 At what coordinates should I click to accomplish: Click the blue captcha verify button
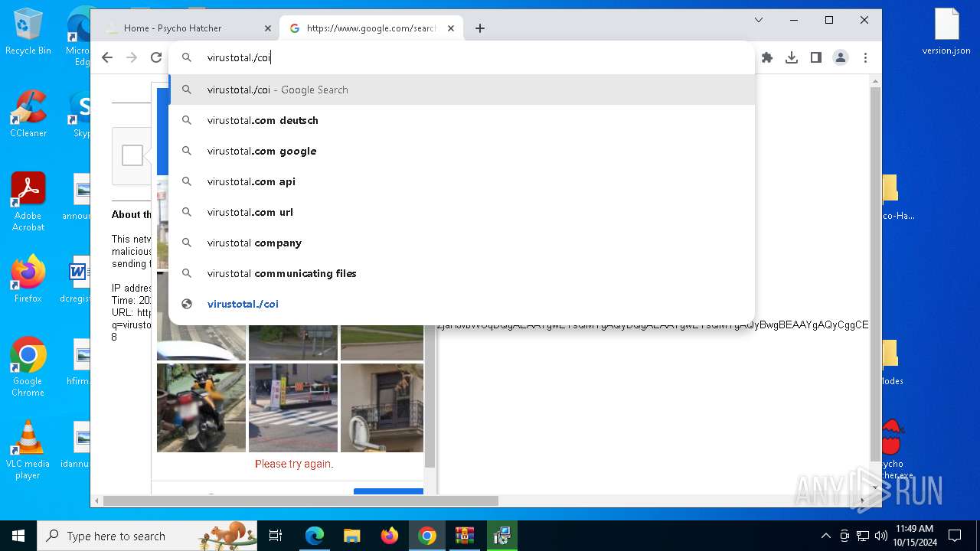[x=388, y=492]
